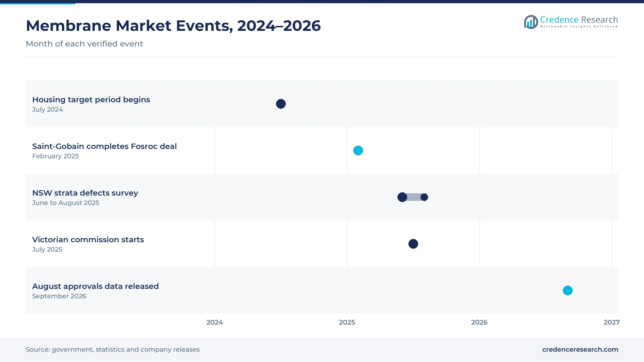The width and height of the screenshot is (644, 362).
Task: Select the 'September 2026' date text
Action: point(59,296)
